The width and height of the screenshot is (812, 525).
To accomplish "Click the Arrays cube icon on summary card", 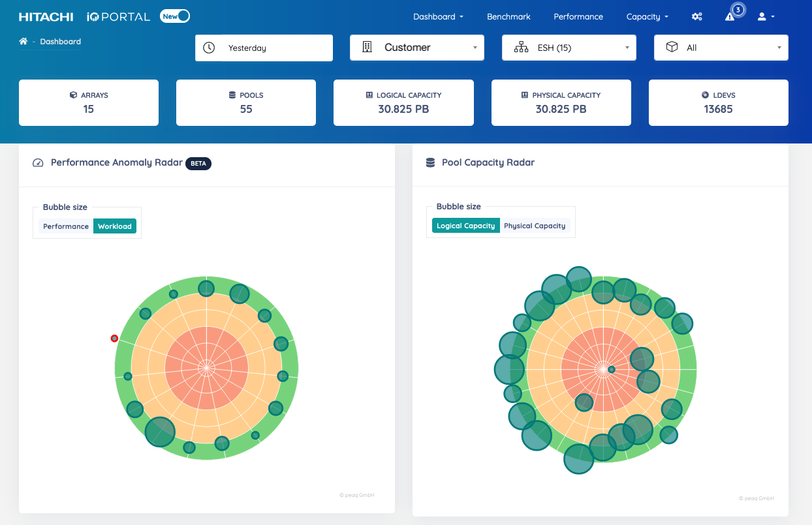I will pos(72,95).
